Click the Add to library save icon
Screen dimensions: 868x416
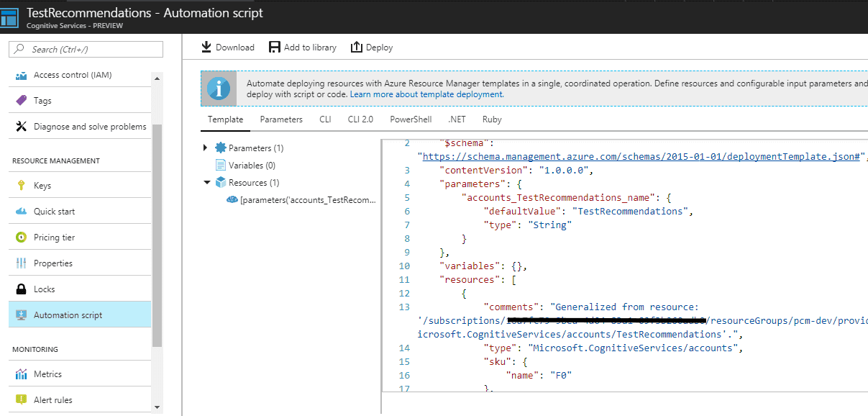(275, 47)
